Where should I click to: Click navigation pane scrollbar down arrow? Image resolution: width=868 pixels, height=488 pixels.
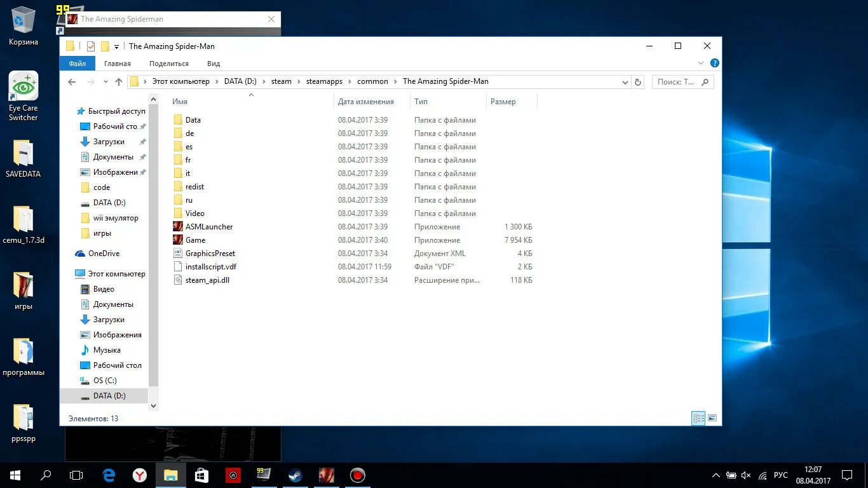(x=154, y=406)
